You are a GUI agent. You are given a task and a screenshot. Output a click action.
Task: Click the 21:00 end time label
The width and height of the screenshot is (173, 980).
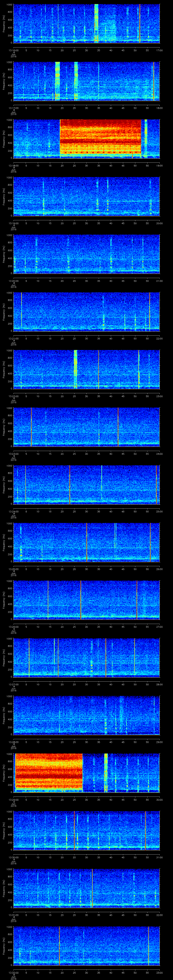click(x=159, y=281)
